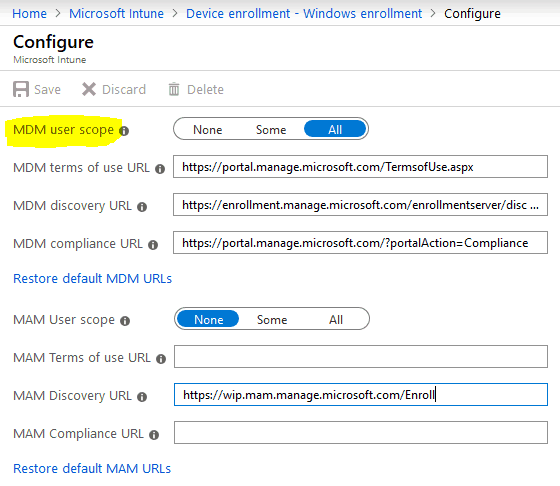Click the Delete trash can icon
The image size is (560, 486).
click(x=174, y=89)
